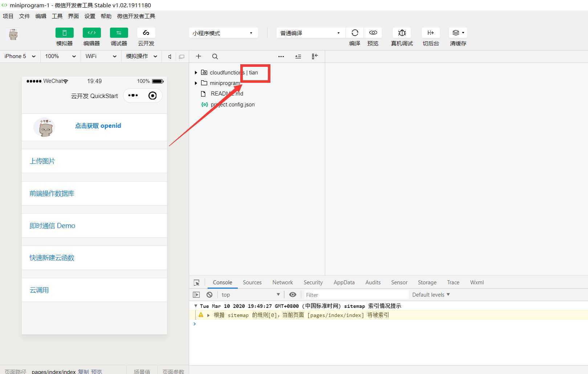
Task: Click the cat avatar in simulator
Action: coord(44,127)
